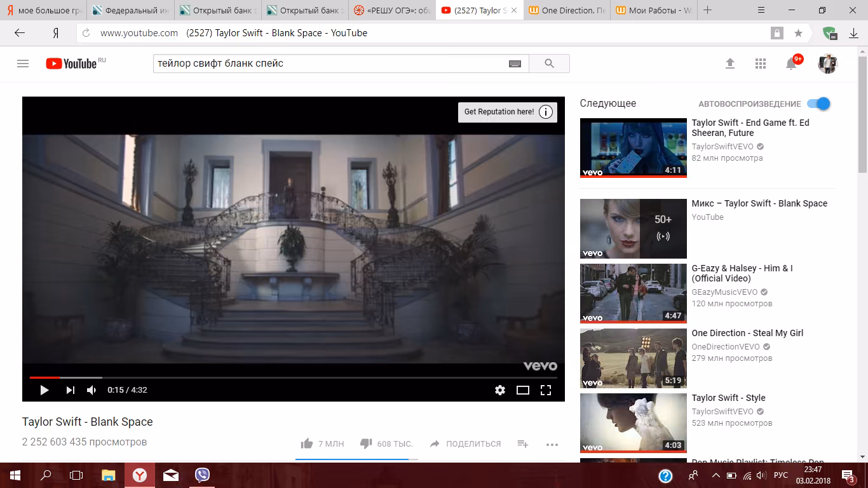Open Taylor Swift - Style title
The width and height of the screenshot is (868, 488).
(728, 398)
